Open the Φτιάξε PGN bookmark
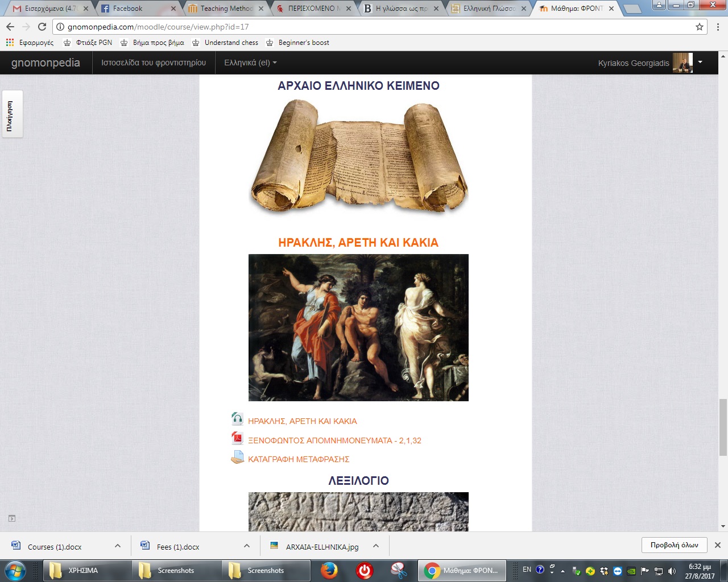Viewport: 728px width, 582px height. click(88, 43)
